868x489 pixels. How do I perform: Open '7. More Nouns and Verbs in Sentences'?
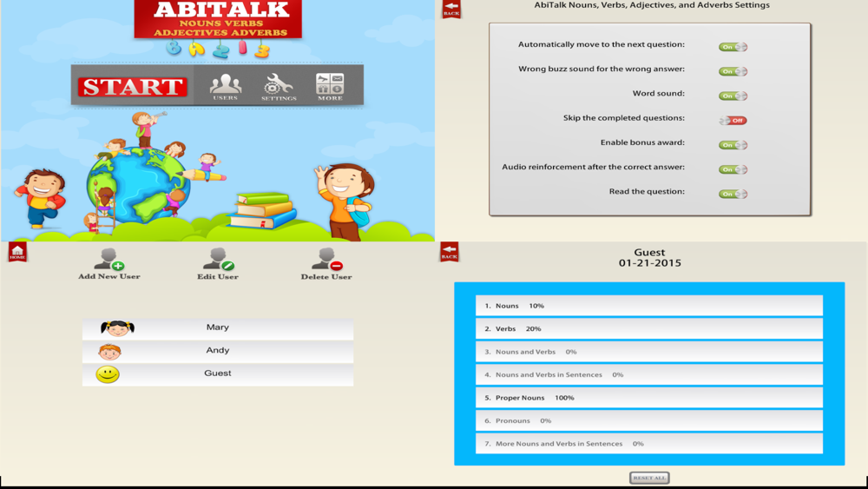click(x=648, y=444)
